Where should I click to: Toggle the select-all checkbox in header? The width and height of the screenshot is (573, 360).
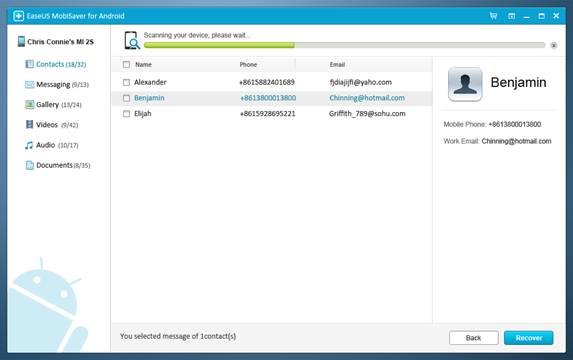pyautogui.click(x=126, y=65)
